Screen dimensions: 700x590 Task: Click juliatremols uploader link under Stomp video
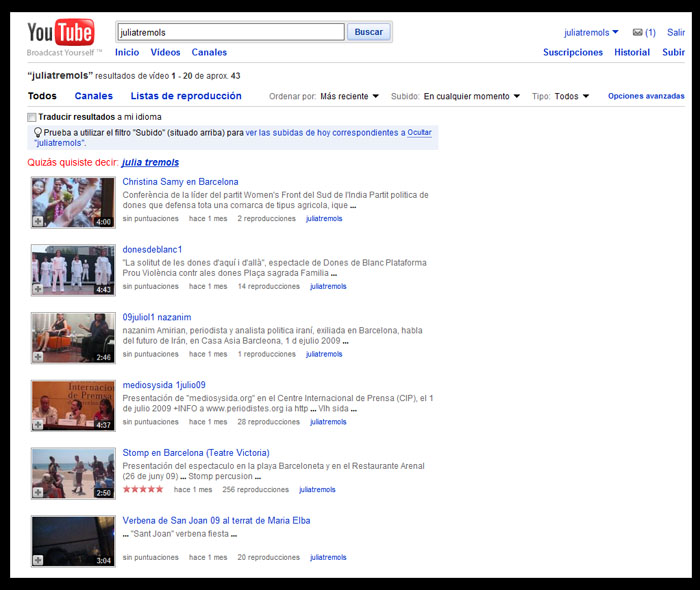pyautogui.click(x=317, y=490)
